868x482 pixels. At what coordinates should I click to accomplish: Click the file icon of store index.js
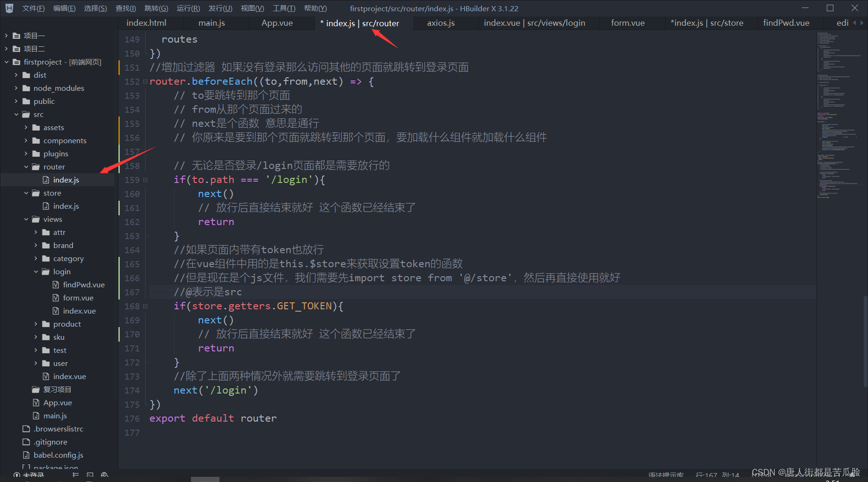click(x=46, y=206)
